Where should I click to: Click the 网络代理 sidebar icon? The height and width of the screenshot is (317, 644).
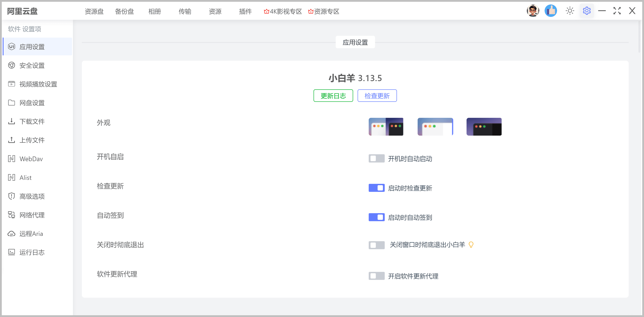(12, 215)
